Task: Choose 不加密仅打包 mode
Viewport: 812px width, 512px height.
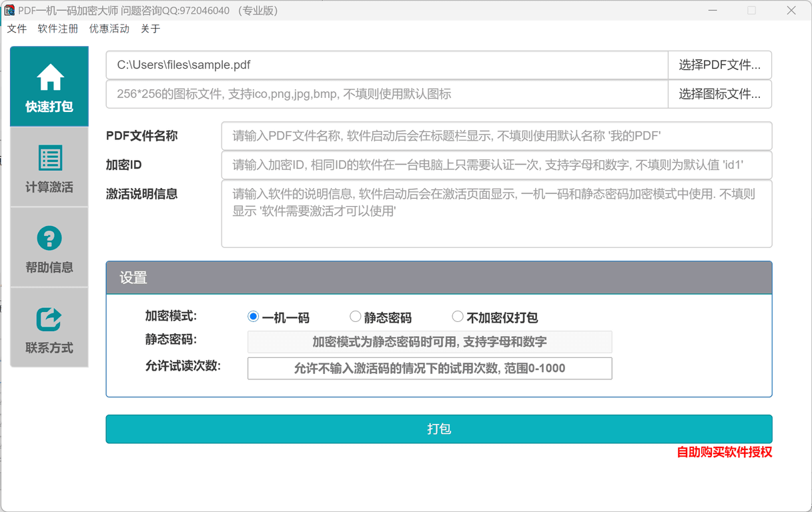Action: (458, 316)
